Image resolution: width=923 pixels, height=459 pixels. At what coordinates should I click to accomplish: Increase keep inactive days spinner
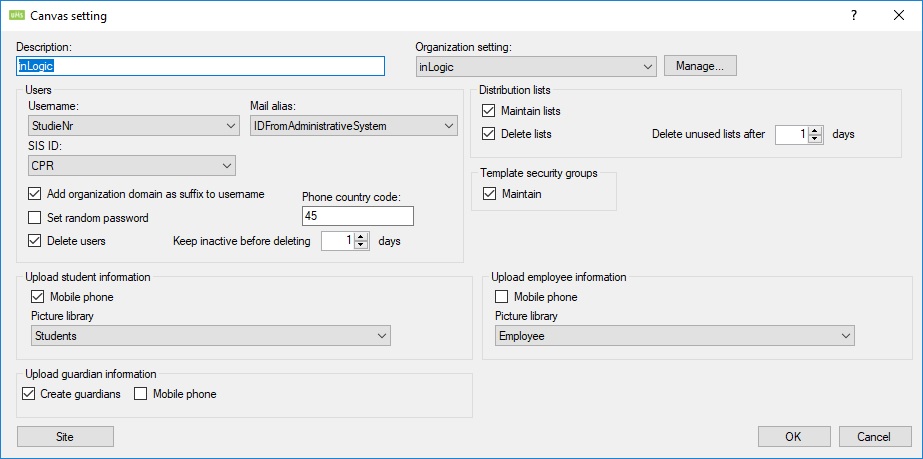coord(362,236)
